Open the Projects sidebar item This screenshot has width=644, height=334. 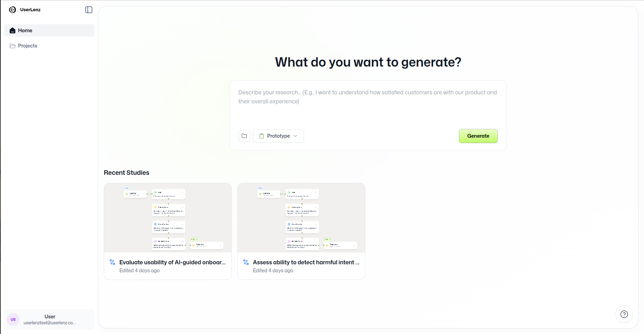[49, 46]
